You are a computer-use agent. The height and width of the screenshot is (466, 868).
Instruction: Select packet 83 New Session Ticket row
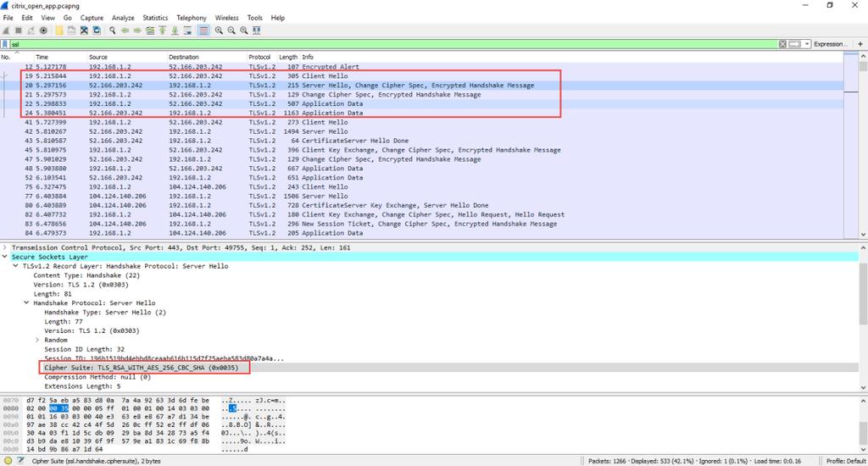422,224
